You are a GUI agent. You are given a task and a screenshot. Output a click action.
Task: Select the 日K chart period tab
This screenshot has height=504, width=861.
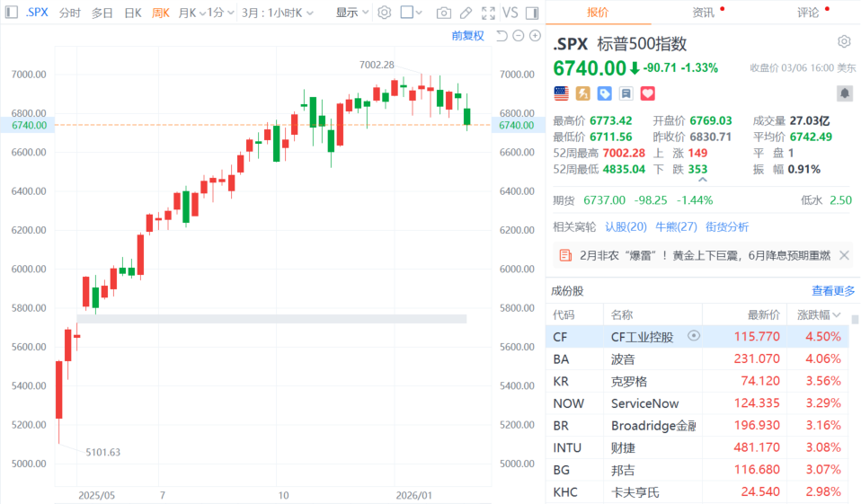tap(132, 13)
